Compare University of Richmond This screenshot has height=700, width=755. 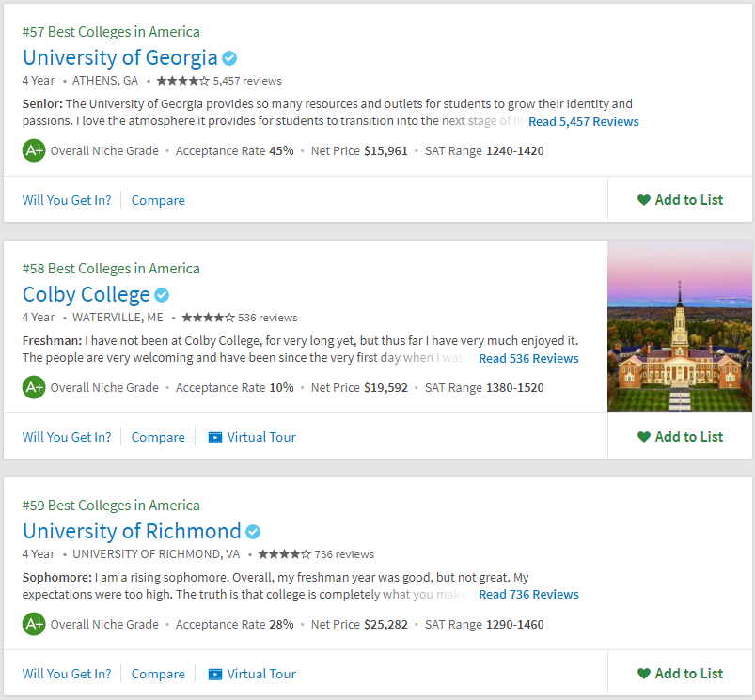[x=158, y=674]
